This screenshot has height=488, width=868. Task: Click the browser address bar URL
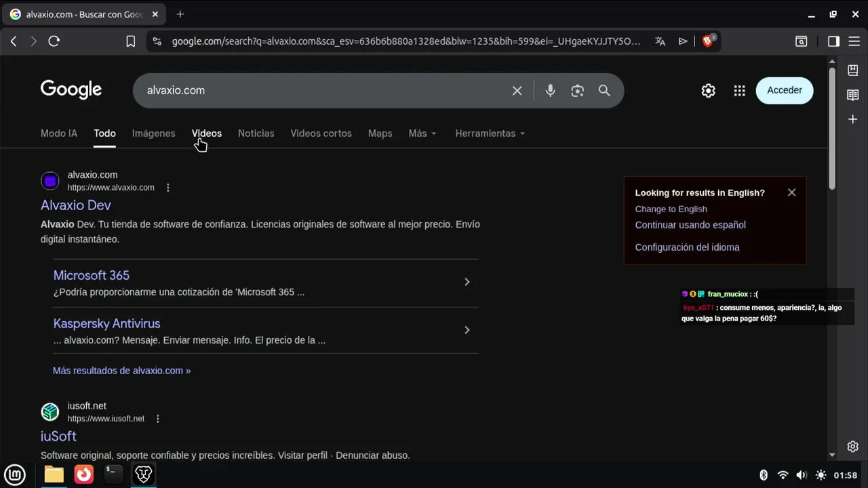click(406, 41)
